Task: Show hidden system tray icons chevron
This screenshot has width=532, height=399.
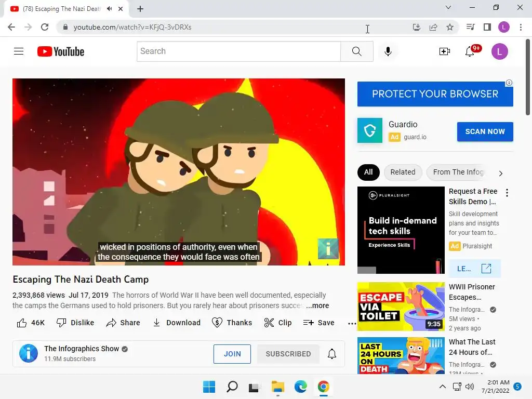Action: pos(443,387)
